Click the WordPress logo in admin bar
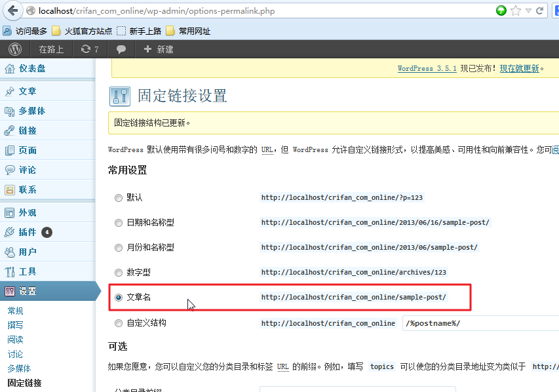Screen dimensions: 559x392 (x=15, y=49)
